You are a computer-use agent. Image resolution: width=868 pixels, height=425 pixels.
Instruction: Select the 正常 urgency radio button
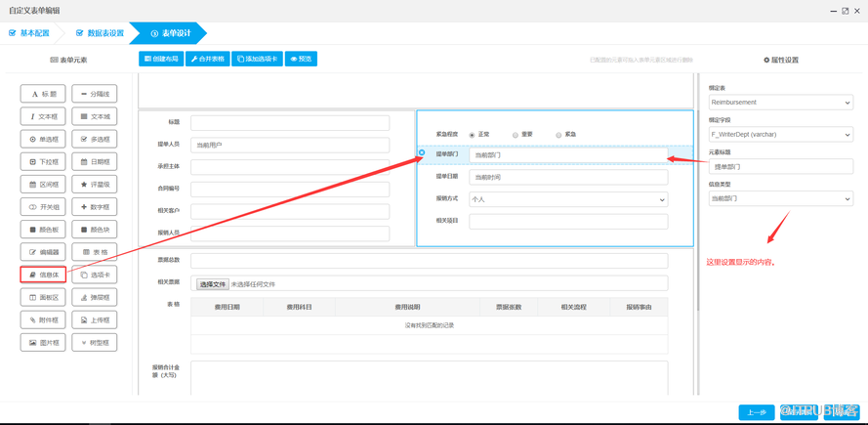click(x=473, y=135)
